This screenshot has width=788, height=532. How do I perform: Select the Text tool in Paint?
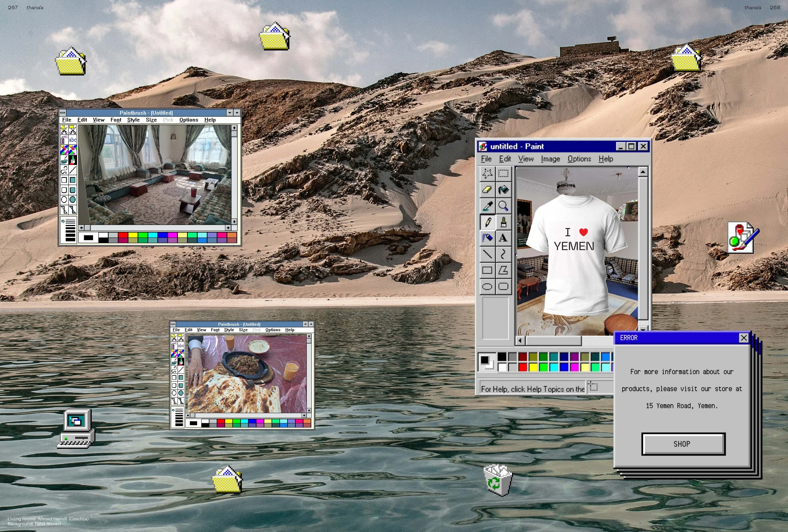503,238
